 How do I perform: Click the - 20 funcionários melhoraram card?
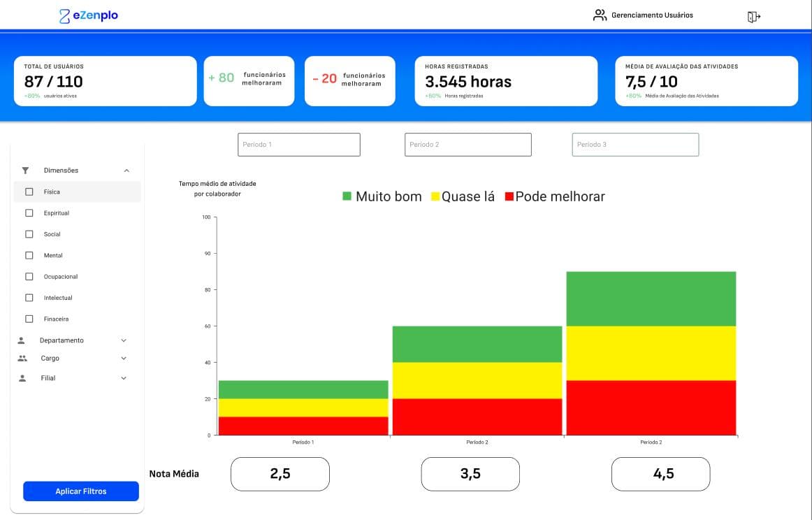click(x=350, y=81)
